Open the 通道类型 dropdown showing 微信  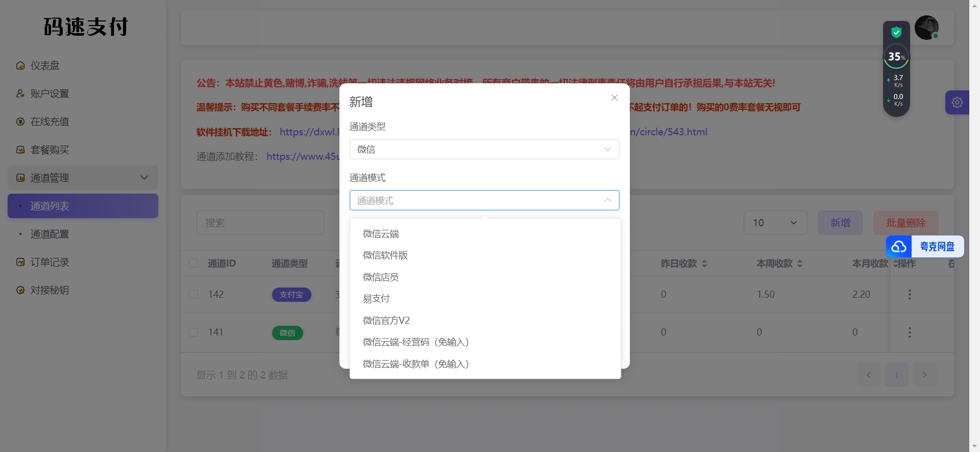pyautogui.click(x=484, y=149)
